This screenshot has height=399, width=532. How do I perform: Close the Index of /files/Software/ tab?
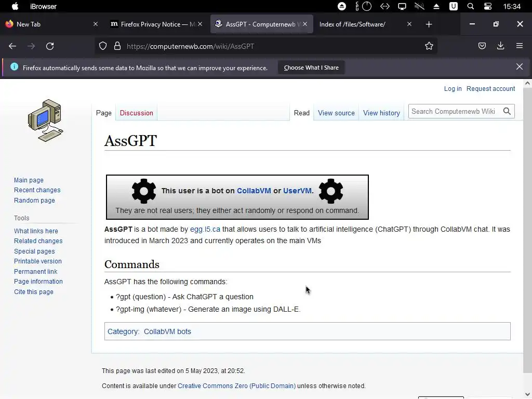[409, 24]
